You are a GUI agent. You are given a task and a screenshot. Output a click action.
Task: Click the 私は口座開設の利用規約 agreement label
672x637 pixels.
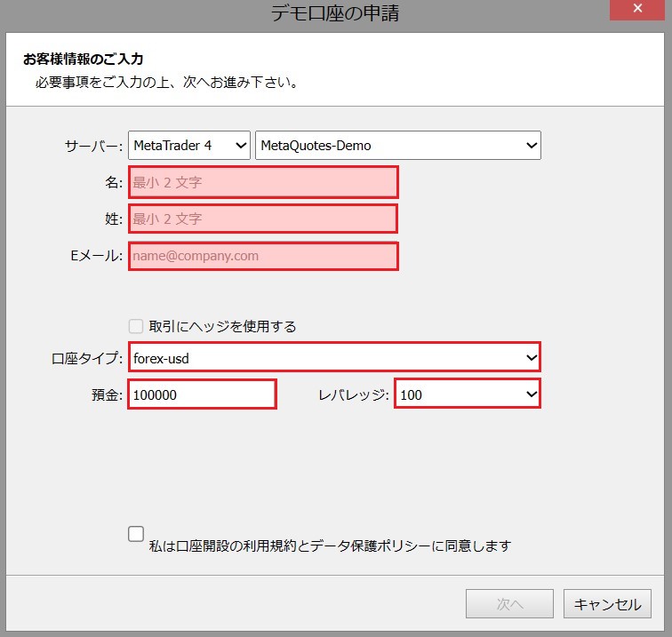(330, 545)
